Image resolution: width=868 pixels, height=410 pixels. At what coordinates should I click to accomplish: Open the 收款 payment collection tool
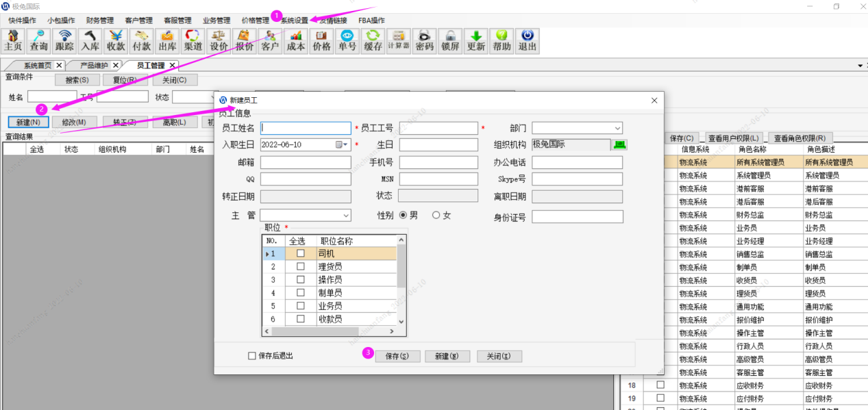[x=115, y=41]
